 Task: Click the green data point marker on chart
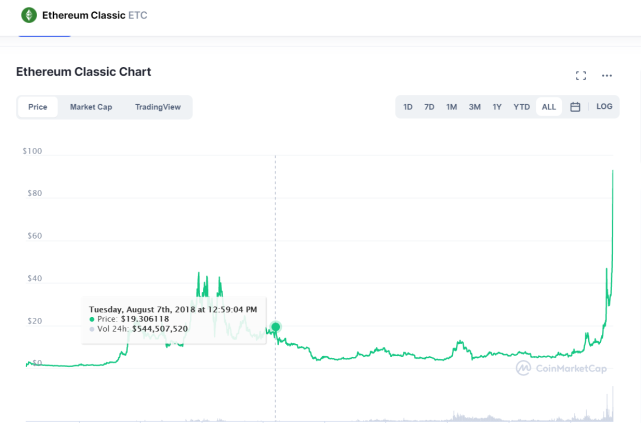coord(276,327)
